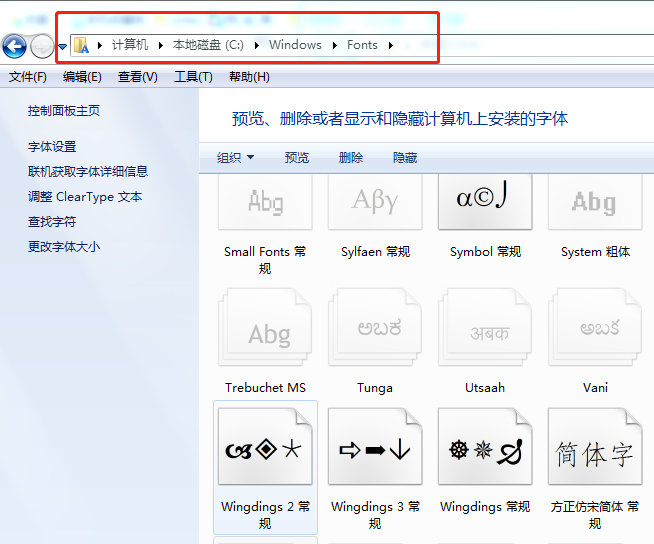Select the Wingdings 3 常规 font icon
Viewport: 654px width, 544px height.
point(375,452)
